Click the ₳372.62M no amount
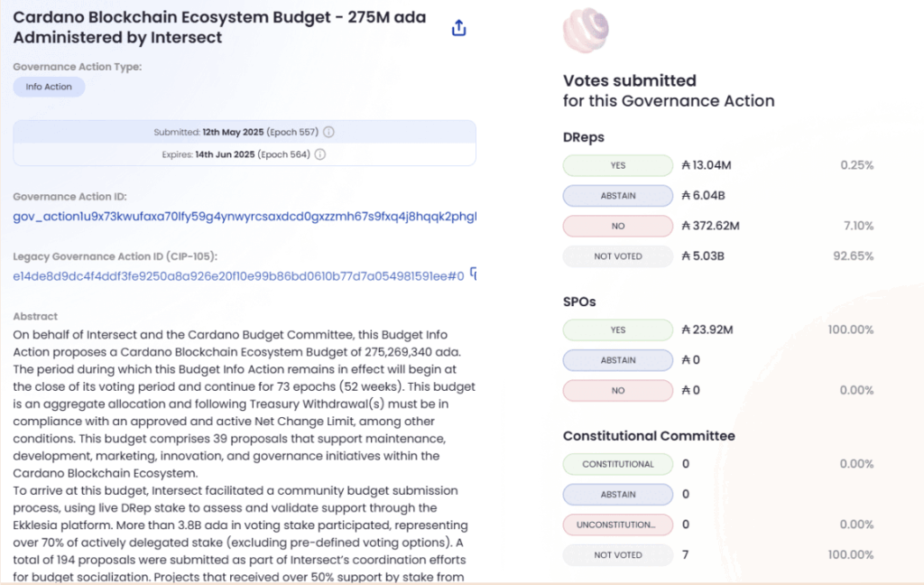Image resolution: width=924 pixels, height=585 pixels. coord(710,226)
